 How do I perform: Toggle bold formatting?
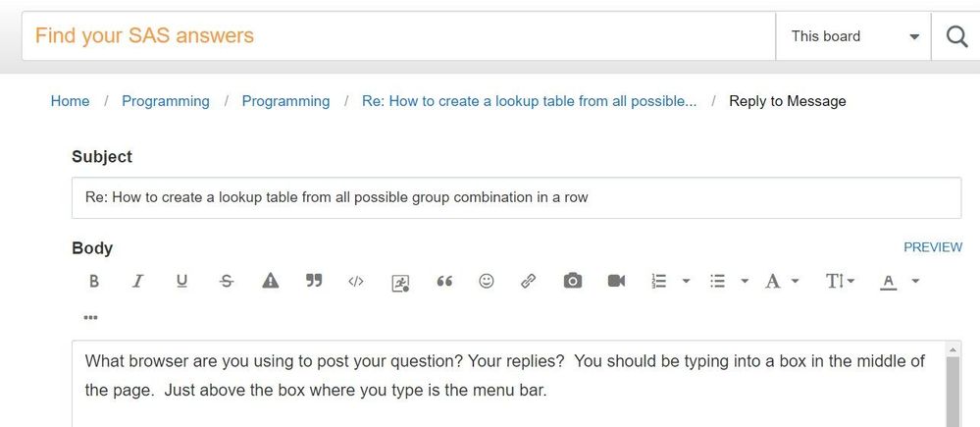[94, 282]
